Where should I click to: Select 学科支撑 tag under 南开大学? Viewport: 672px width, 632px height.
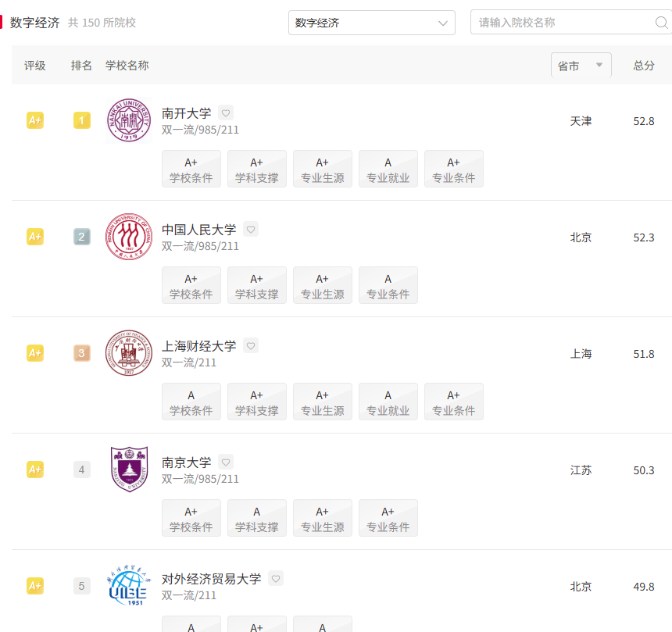pyautogui.click(x=257, y=169)
